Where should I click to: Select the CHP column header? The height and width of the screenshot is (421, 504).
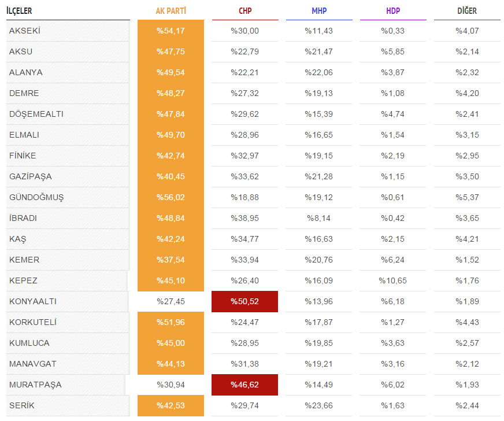[x=245, y=11]
